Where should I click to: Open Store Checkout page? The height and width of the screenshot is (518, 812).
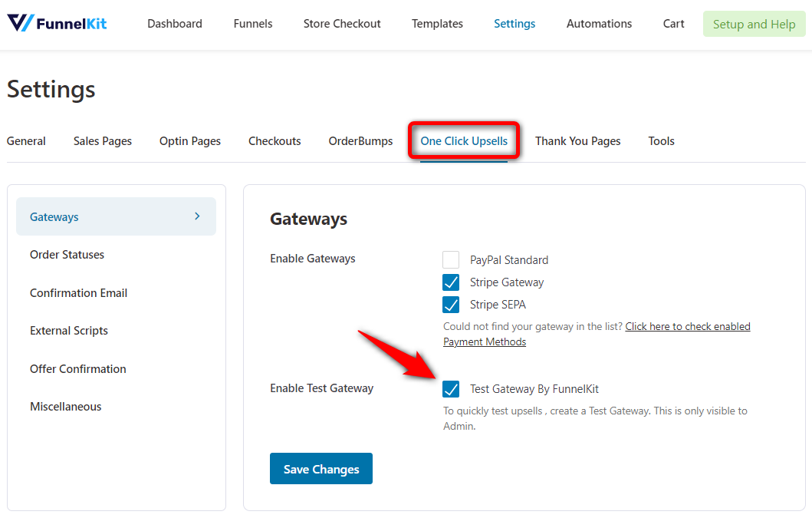pos(342,24)
